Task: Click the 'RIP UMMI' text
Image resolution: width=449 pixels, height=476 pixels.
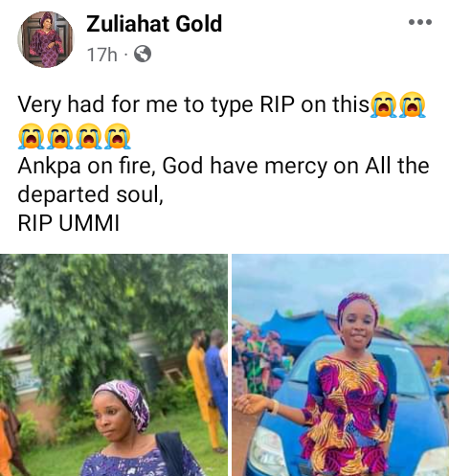Action: click(x=69, y=223)
